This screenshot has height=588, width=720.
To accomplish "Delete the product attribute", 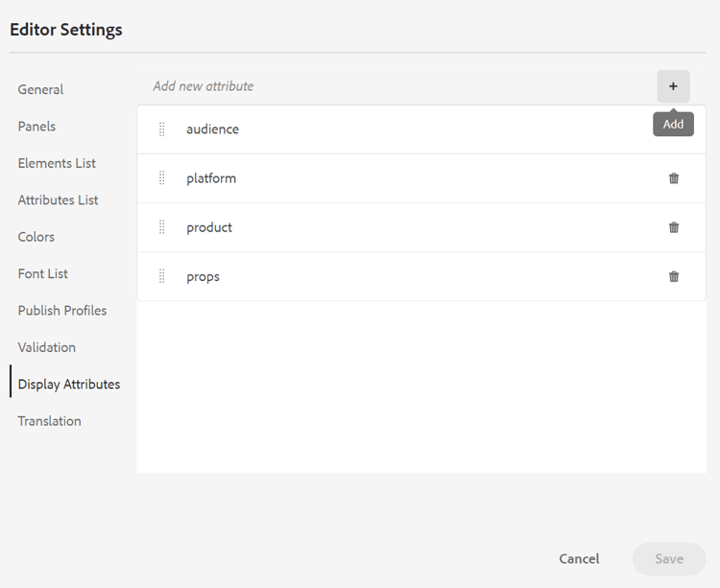I will (674, 227).
